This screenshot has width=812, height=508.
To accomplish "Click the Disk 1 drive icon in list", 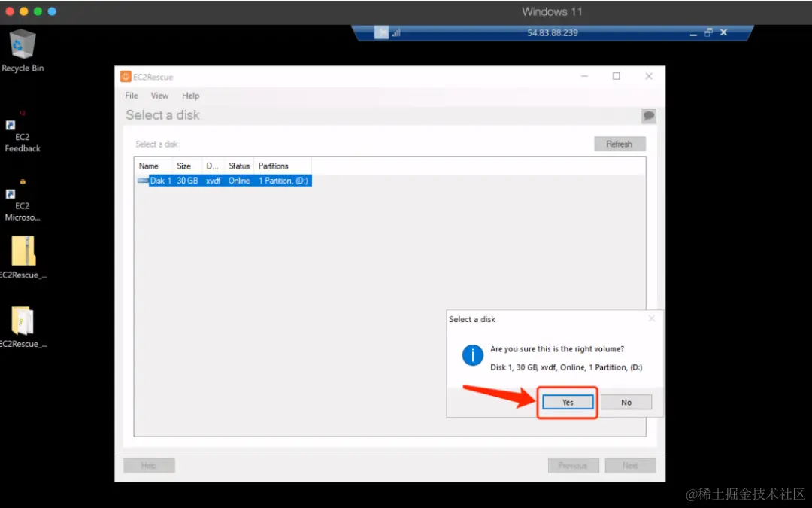I will tap(142, 181).
